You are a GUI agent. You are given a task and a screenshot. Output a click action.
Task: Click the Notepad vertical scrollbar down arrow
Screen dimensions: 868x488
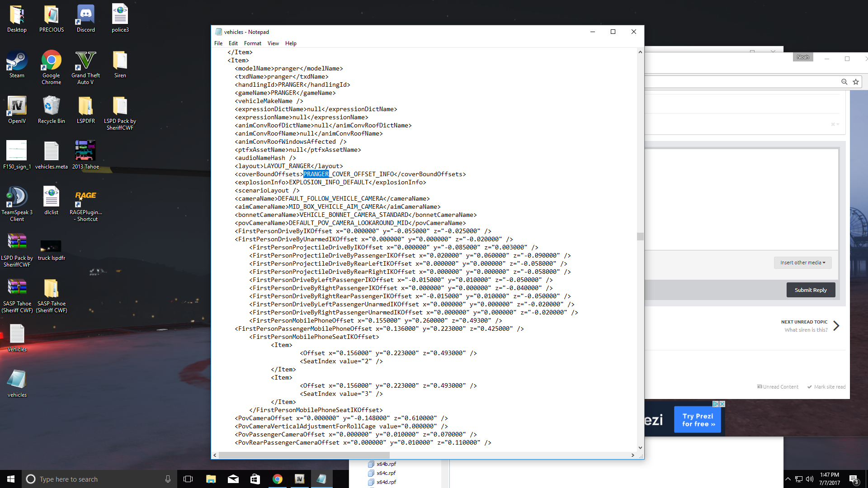coord(640,448)
